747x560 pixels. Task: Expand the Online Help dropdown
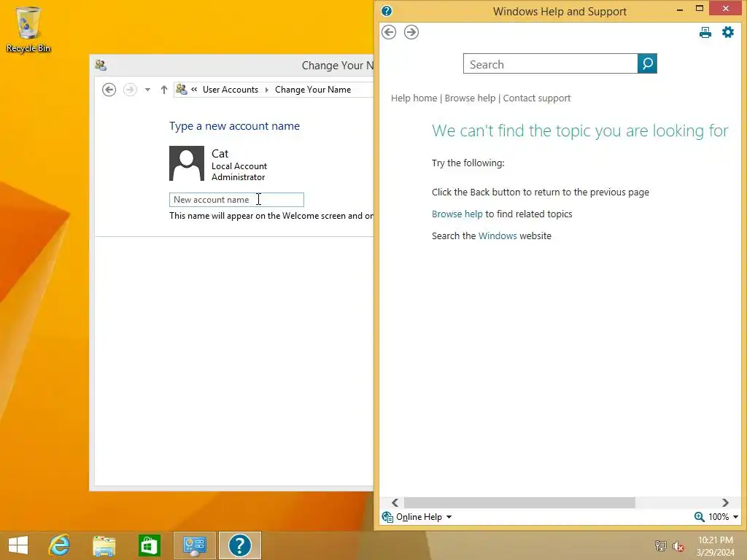(449, 517)
